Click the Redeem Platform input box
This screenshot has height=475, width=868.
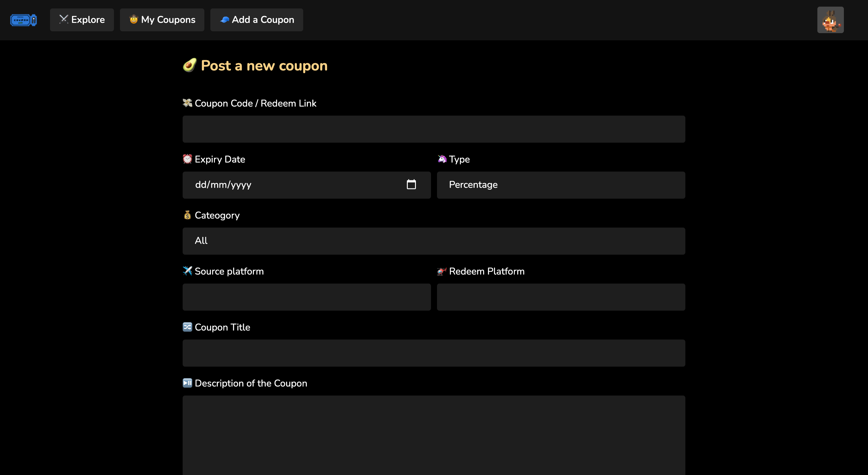point(561,297)
